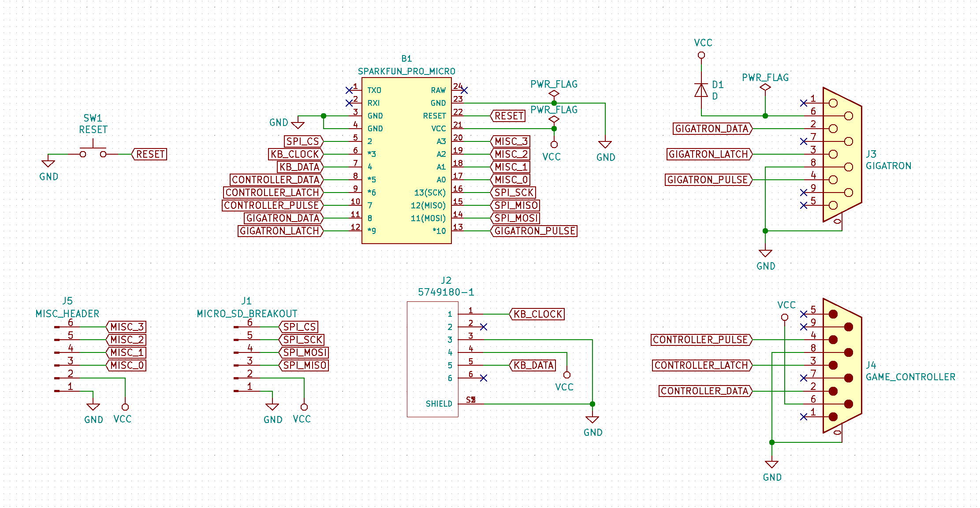This screenshot has width=980, height=508.
Task: Click the GAME_CONTROLLER value text beside J4
Action: coord(910,377)
